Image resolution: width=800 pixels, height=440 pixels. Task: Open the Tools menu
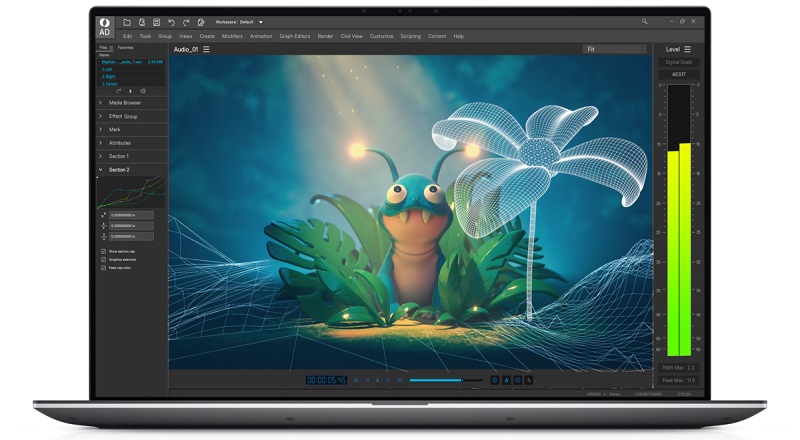pyautogui.click(x=145, y=36)
